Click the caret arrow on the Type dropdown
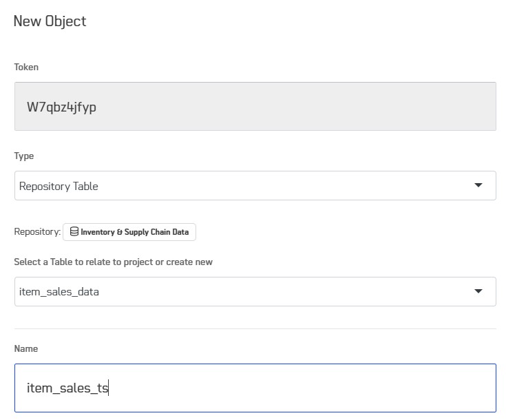Screen dimensions: 506x420 tap(478, 185)
